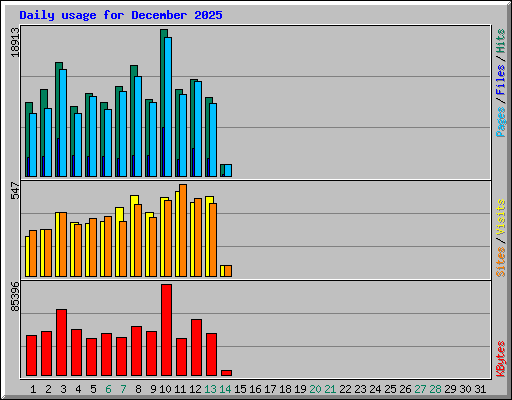512x400 pixels.
Task: Click the red KBytes bar for day 3
Action: tap(61, 343)
